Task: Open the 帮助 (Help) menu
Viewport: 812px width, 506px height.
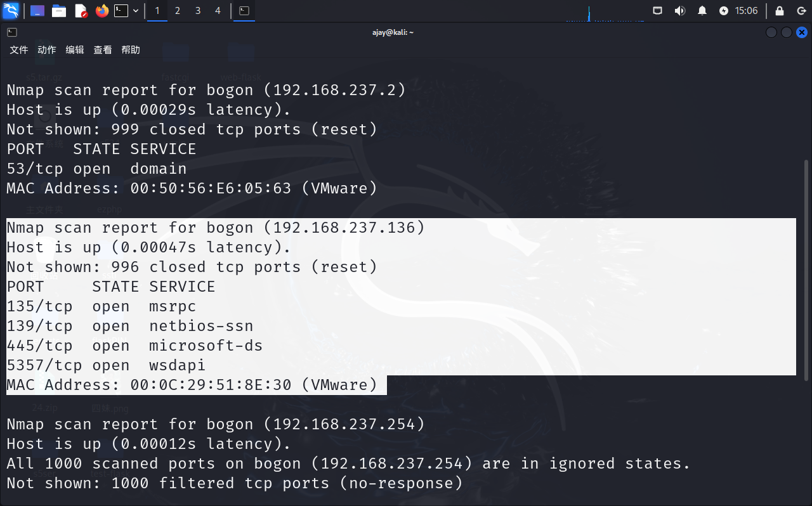Action: tap(131, 50)
